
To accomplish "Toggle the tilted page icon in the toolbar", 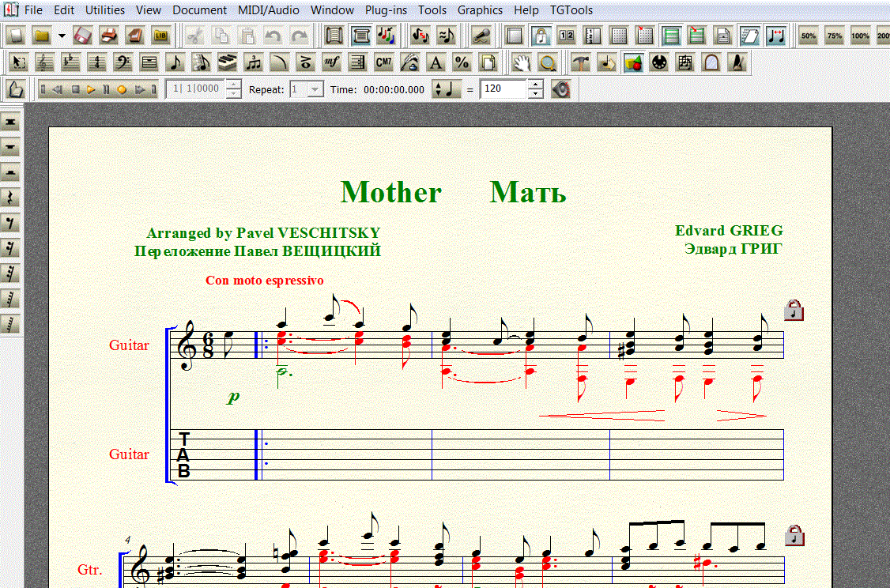I will click(x=750, y=36).
